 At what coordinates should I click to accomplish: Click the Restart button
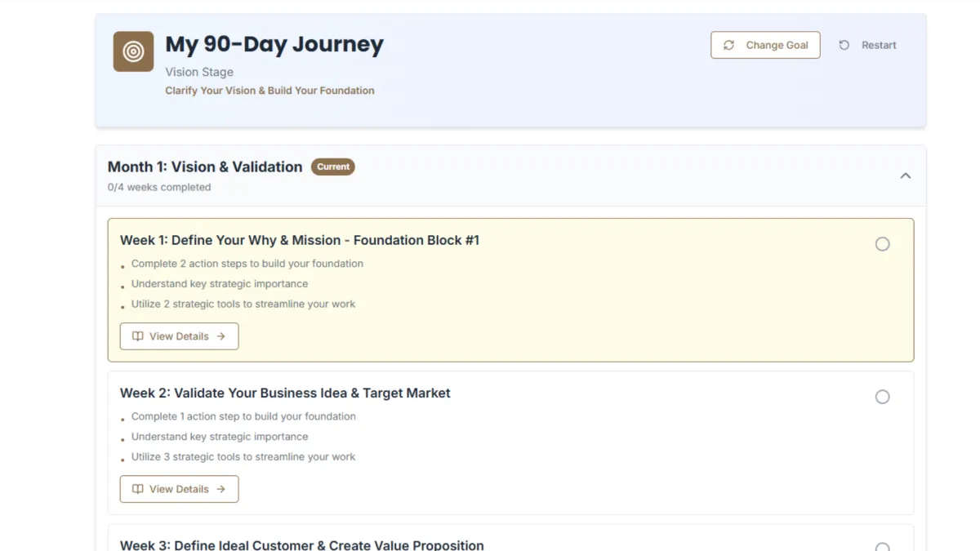pos(867,45)
